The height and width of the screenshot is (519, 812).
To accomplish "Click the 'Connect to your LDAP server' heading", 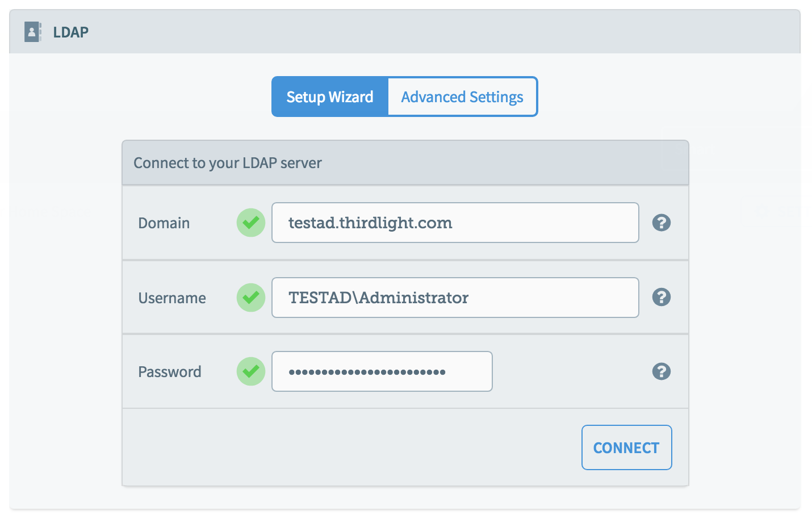I will [x=228, y=163].
